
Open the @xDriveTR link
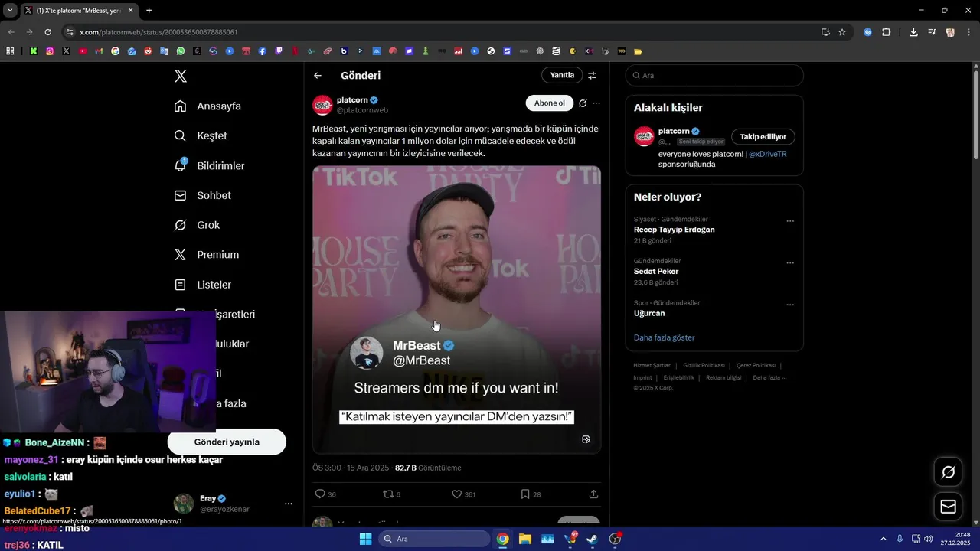click(x=768, y=154)
